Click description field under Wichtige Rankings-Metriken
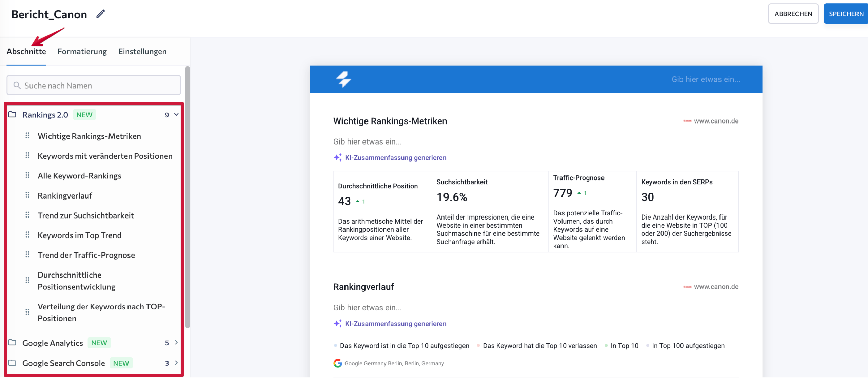The width and height of the screenshot is (868, 378). tap(368, 141)
